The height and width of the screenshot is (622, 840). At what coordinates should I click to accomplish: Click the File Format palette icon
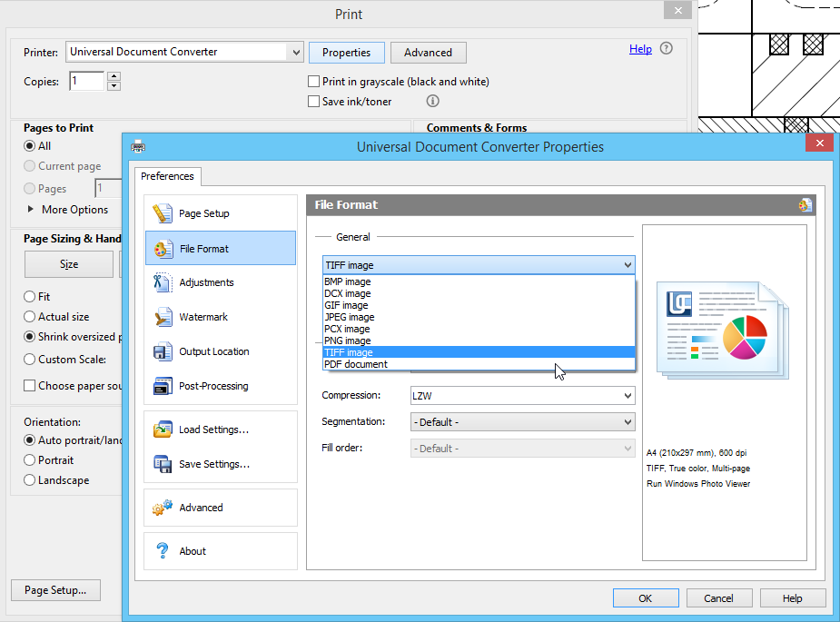[x=163, y=249]
